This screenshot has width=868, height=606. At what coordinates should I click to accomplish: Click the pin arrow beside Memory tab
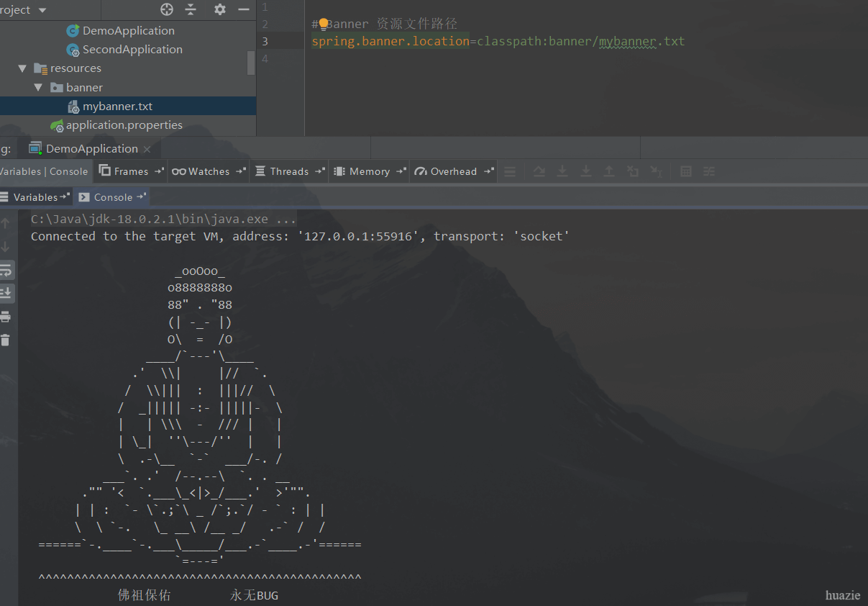pos(400,171)
